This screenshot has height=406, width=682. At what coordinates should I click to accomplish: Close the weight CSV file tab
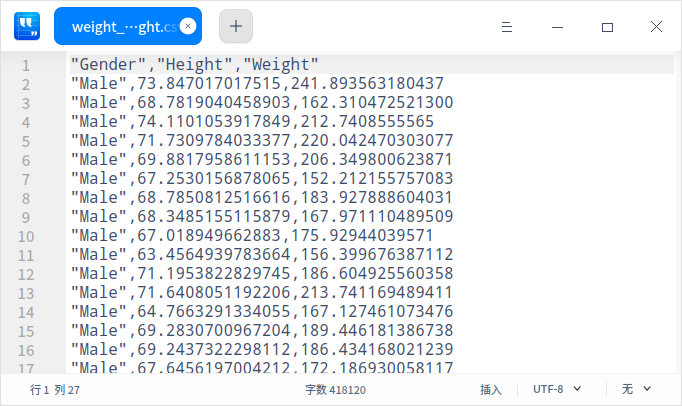pyautogui.click(x=188, y=27)
